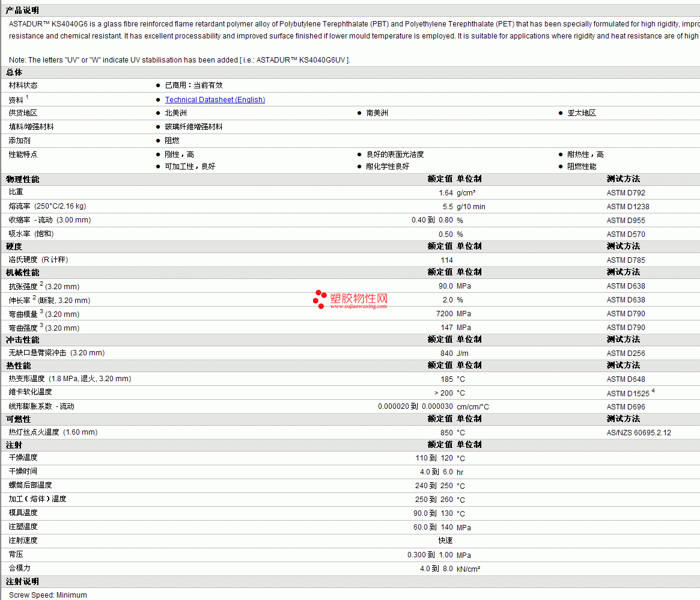Screen dimensions: 700x600
Task: Click the 干燥时间 row label
Action: click(x=23, y=472)
